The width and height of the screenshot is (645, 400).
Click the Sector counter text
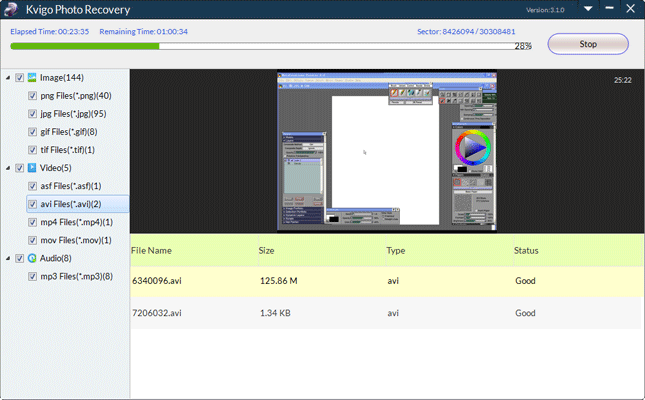tap(466, 32)
